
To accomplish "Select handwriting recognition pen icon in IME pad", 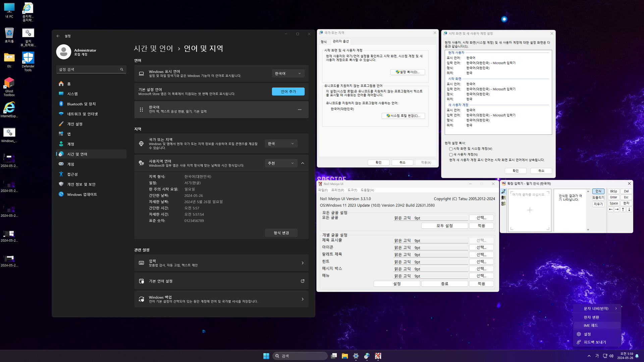I will pyautogui.click(x=503, y=191).
